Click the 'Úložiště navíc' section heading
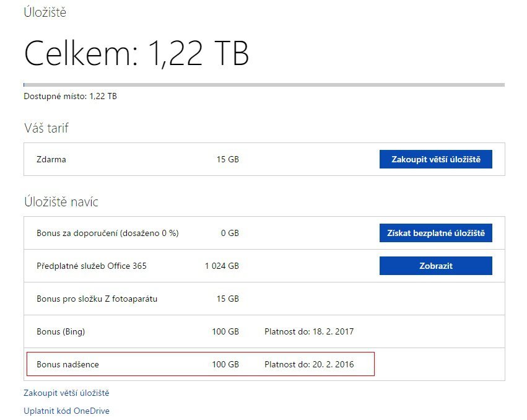This screenshot has height=420, width=527. coord(61,202)
